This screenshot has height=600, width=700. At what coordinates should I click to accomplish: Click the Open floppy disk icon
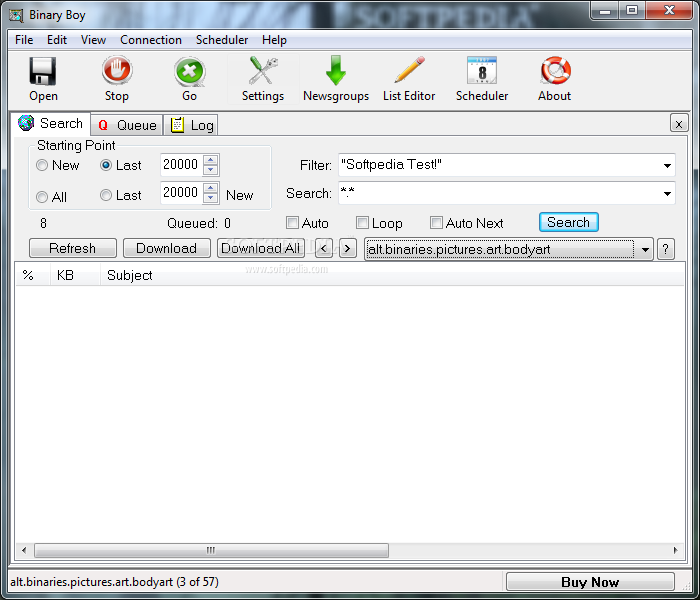(43, 71)
